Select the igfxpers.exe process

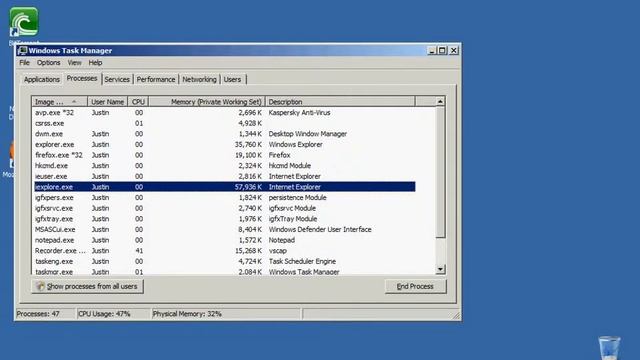pos(224,198)
